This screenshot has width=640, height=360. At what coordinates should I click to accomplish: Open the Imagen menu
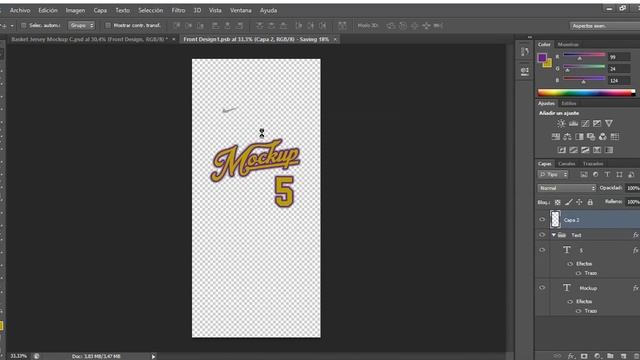click(x=76, y=10)
